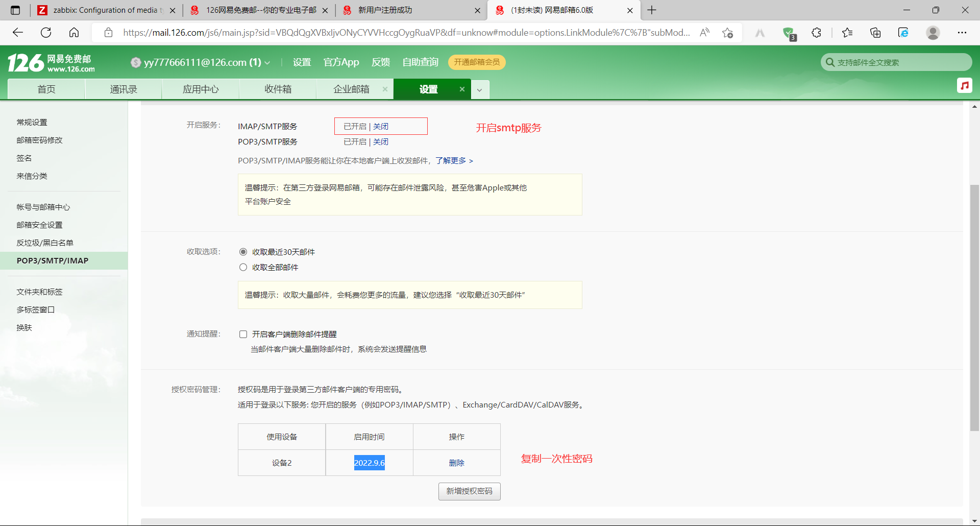The width and height of the screenshot is (980, 526).
Task: Click the 126 NetEase mail logo
Action: 51,63
